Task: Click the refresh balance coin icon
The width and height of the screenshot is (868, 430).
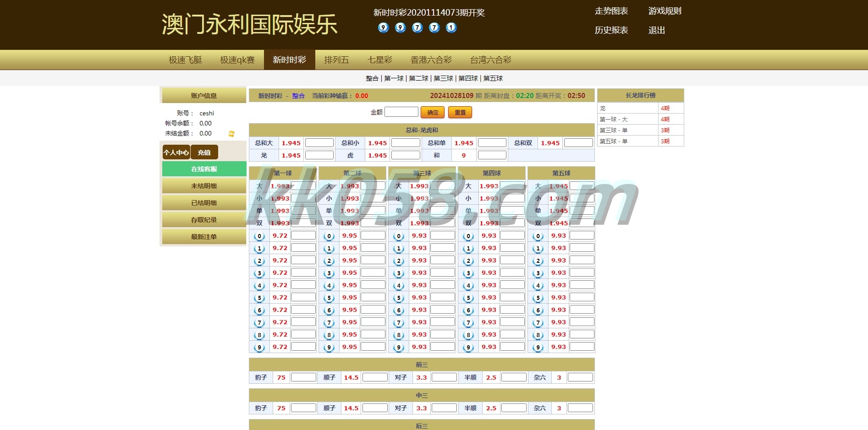Action: pos(231,134)
